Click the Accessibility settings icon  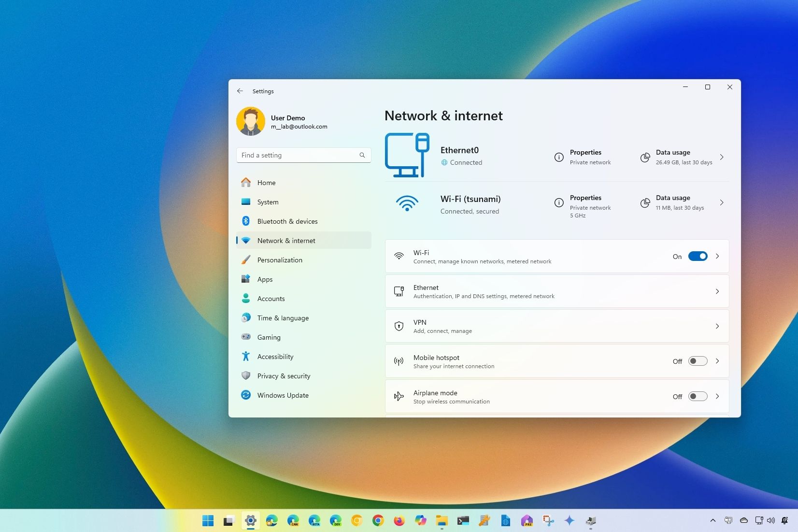tap(246, 356)
